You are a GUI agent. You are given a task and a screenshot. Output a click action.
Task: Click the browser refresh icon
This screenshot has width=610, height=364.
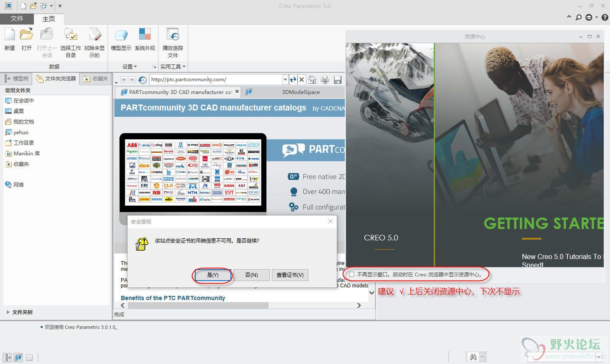pos(293,79)
